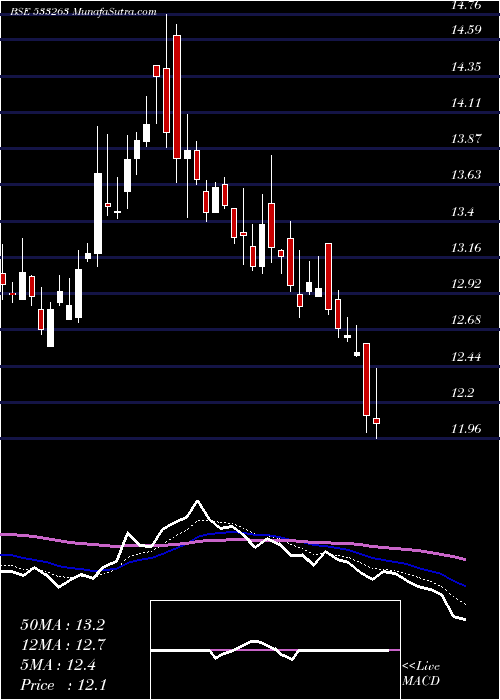Click the 13.4 price axis label
This screenshot has height=700, width=500.
coord(462,212)
